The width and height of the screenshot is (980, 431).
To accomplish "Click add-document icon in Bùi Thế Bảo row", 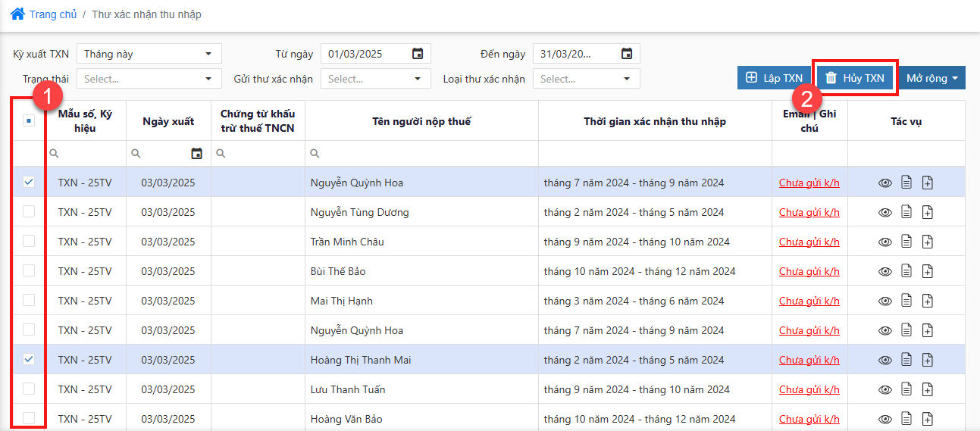I will pos(927,272).
